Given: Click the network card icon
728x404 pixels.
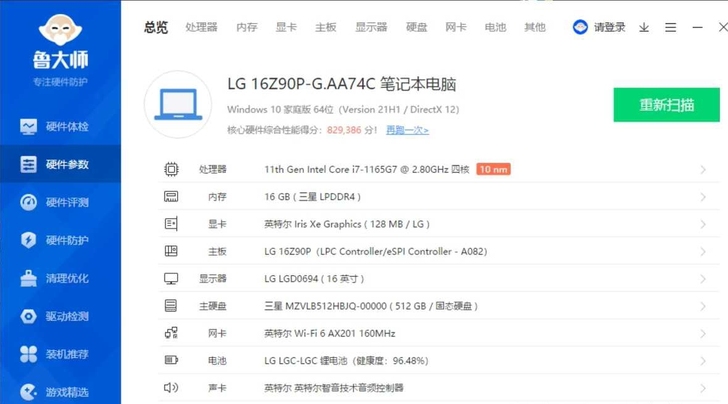Looking at the screenshot, I should [171, 333].
